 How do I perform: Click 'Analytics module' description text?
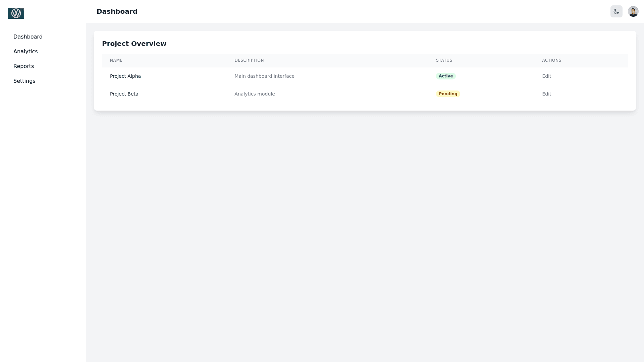(x=255, y=94)
